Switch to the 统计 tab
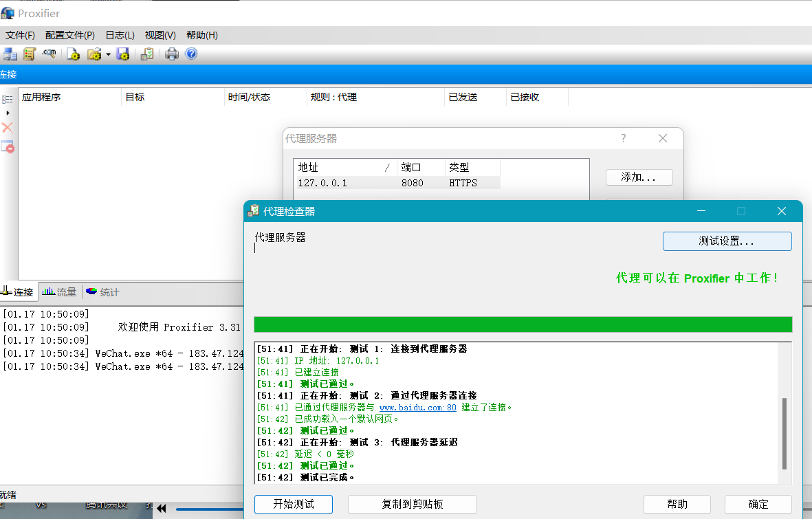The height and width of the screenshot is (519, 812). click(x=102, y=292)
